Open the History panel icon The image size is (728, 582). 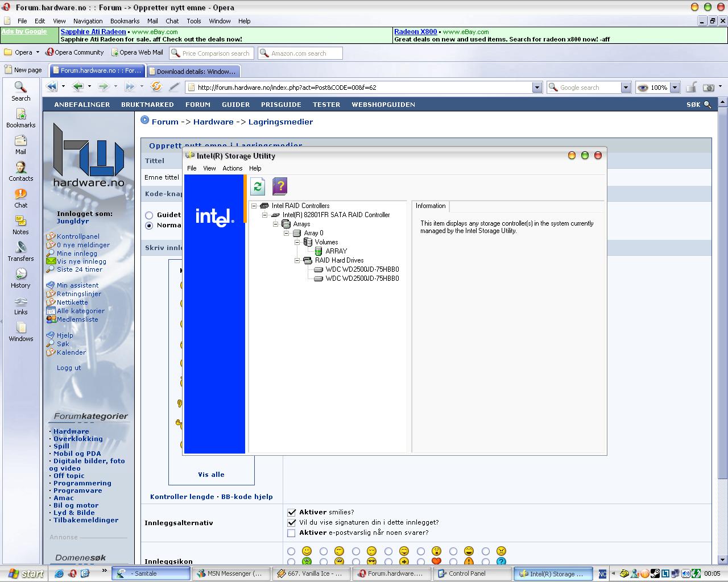click(20, 278)
